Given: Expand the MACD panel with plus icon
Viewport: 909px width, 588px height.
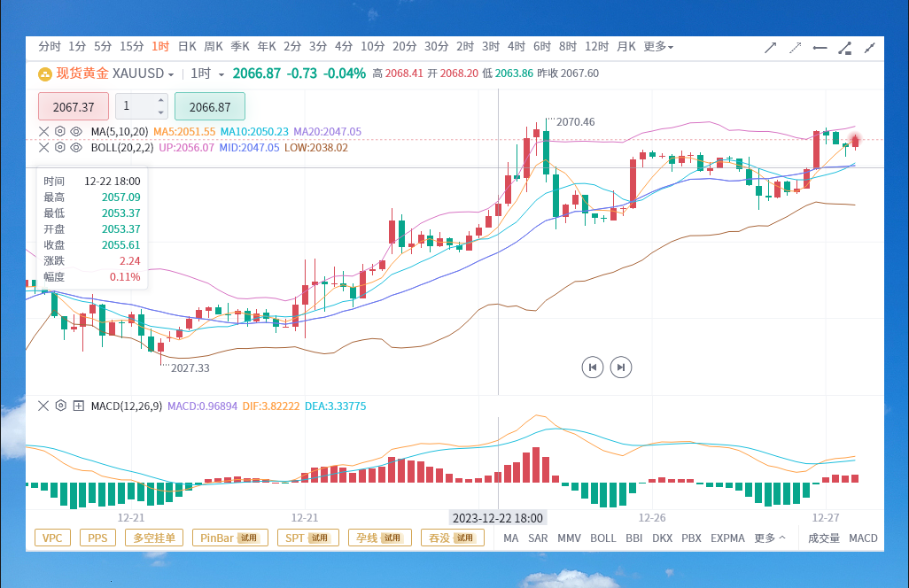Looking at the screenshot, I should click(x=78, y=406).
